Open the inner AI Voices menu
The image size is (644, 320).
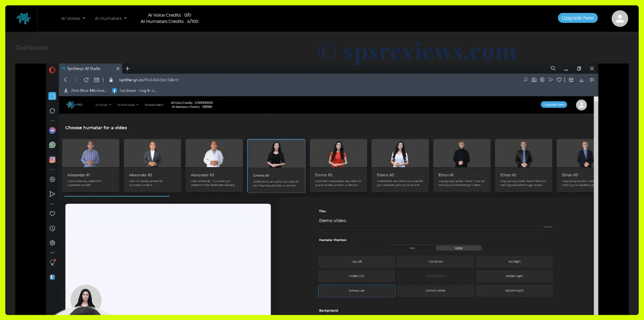[103, 105]
